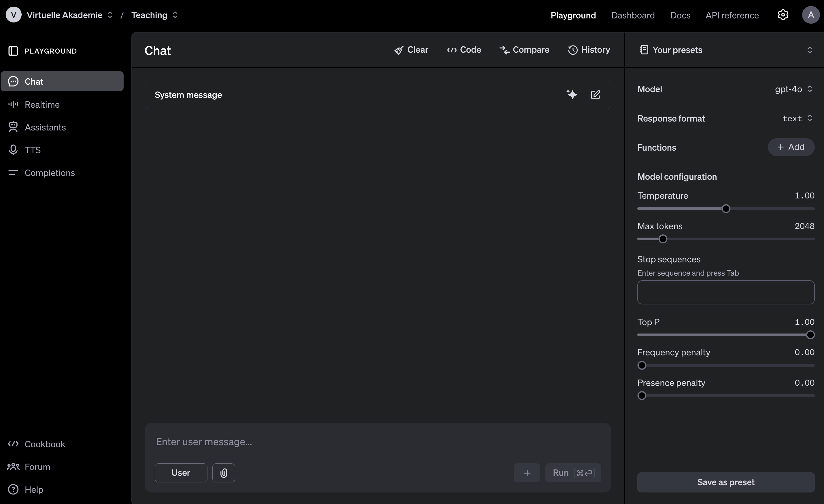This screenshot has width=824, height=504.
Task: Open the Teaching project switcher
Action: coord(154,15)
